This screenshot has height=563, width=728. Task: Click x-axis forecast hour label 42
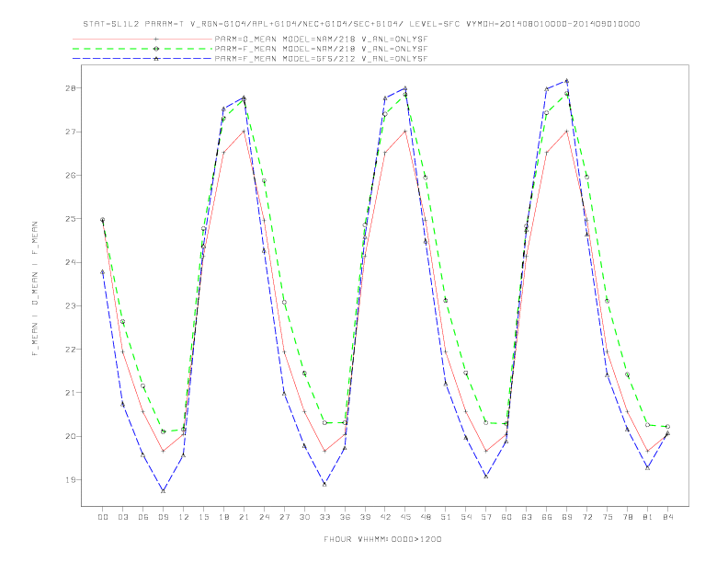[385, 517]
